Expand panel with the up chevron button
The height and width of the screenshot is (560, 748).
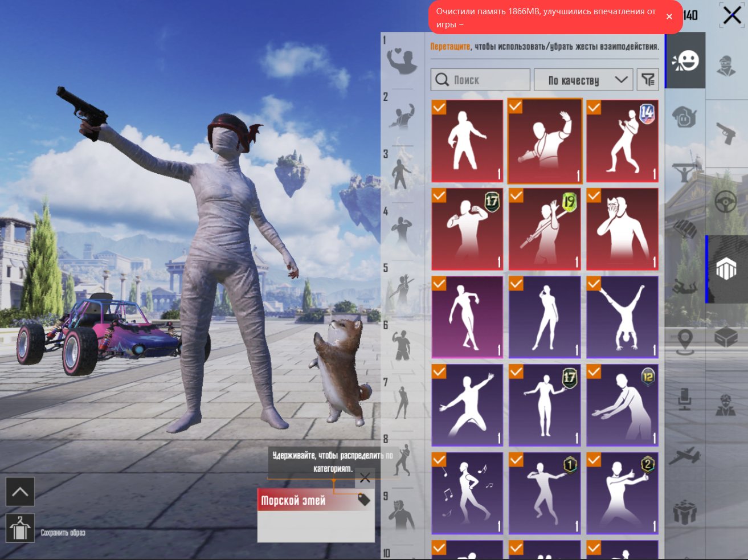[20, 492]
